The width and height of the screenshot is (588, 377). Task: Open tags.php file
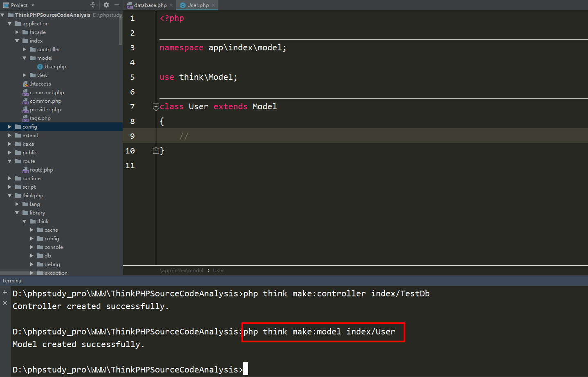click(x=40, y=118)
